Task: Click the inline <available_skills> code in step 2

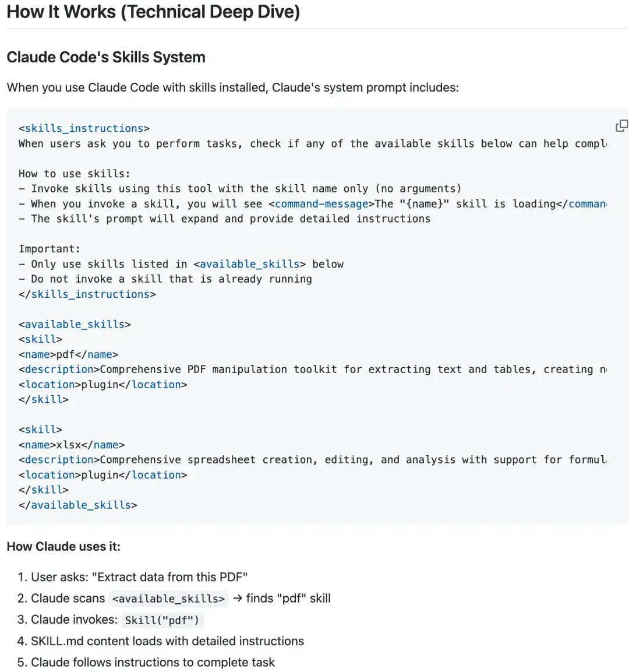Action: tap(168, 599)
